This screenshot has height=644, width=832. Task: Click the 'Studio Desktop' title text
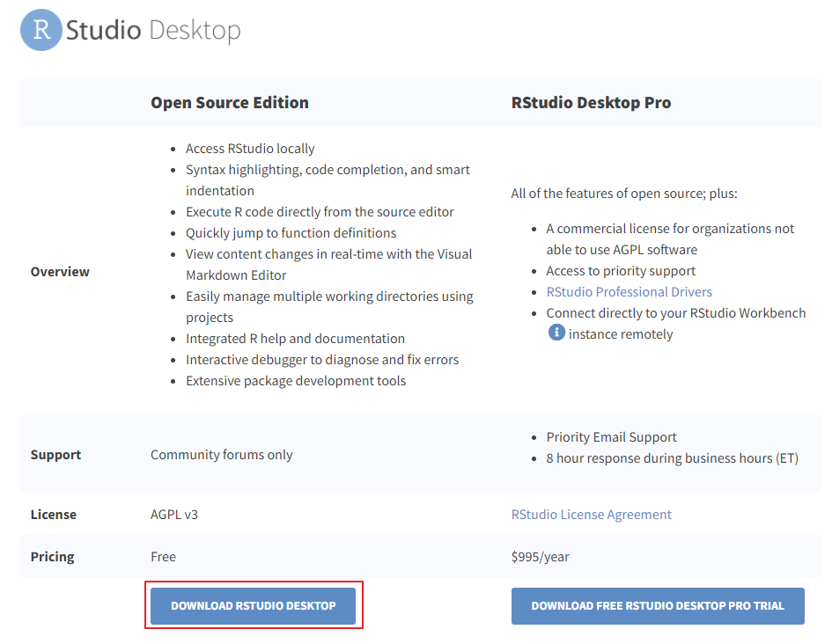(x=153, y=30)
